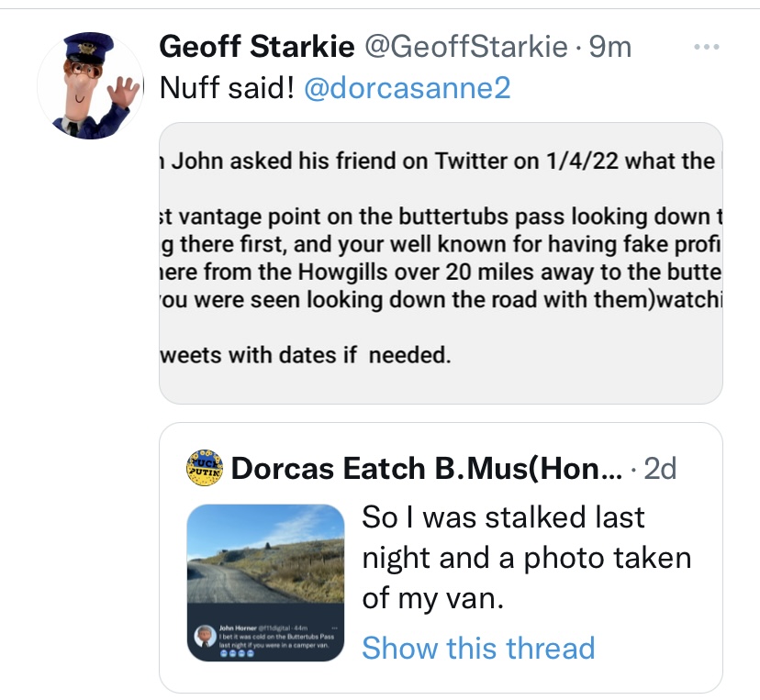Click the @dorcasanne2 mention
This screenshot has width=760, height=700.
click(x=407, y=88)
